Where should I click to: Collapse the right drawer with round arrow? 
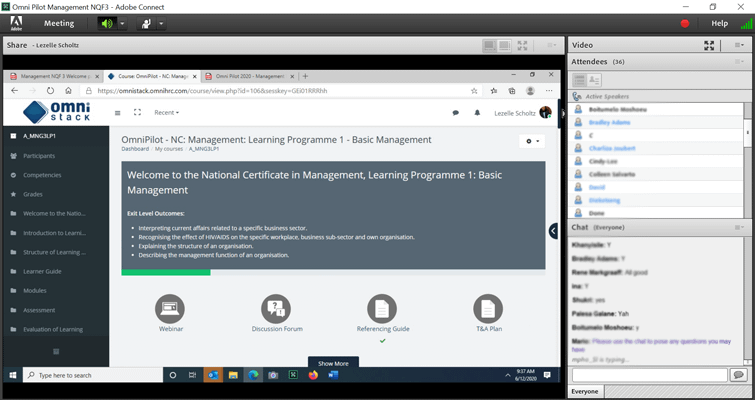(x=553, y=231)
